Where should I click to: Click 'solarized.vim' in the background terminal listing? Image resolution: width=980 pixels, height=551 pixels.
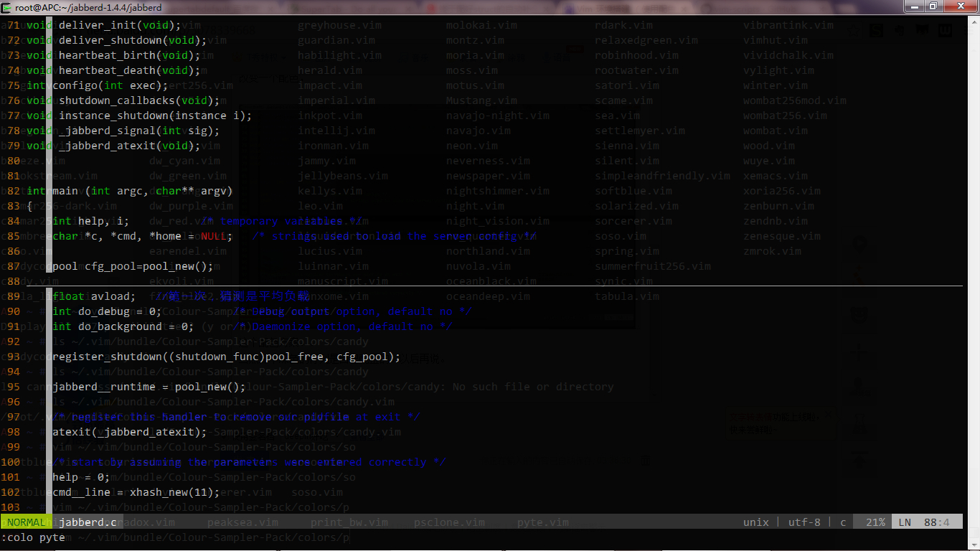(x=636, y=206)
